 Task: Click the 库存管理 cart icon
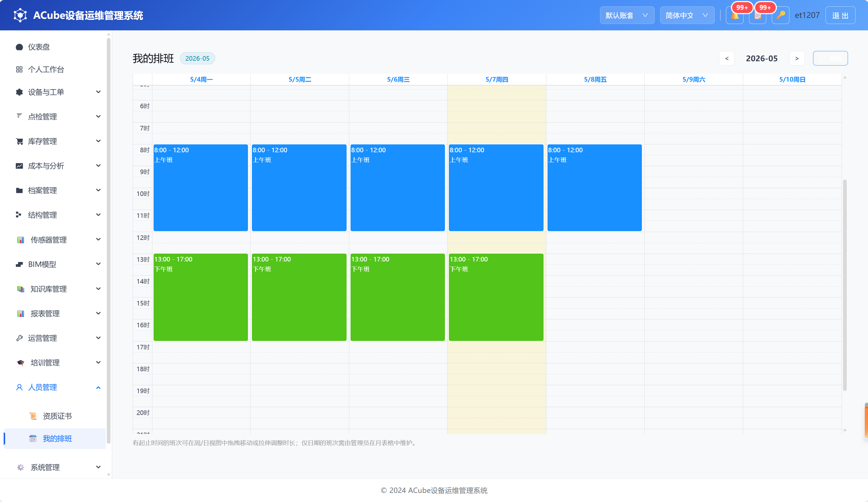click(19, 141)
